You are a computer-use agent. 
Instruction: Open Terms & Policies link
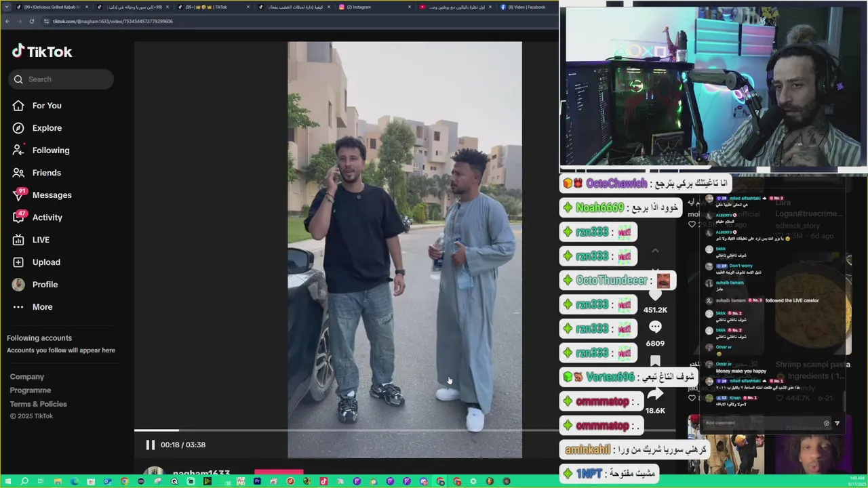tap(39, 404)
